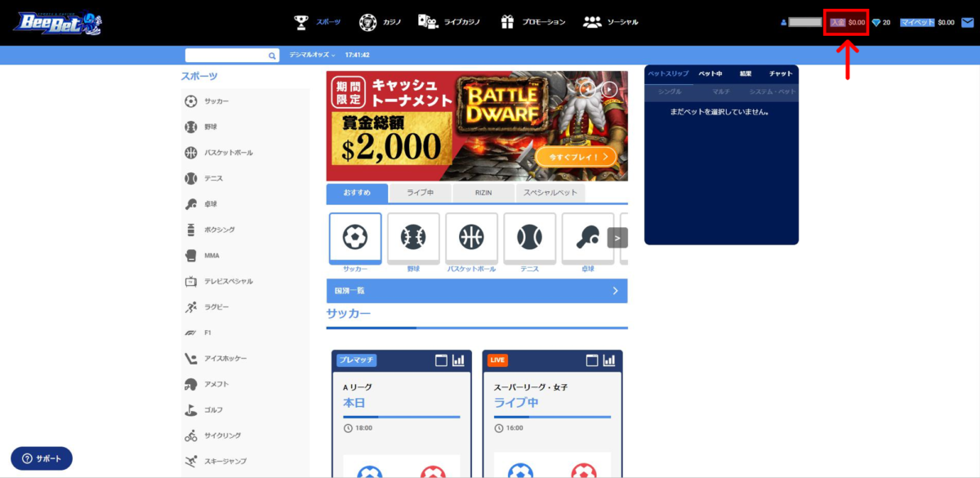Click the soccer ball tile in carousel
The width and height of the screenshot is (980, 478).
point(355,239)
